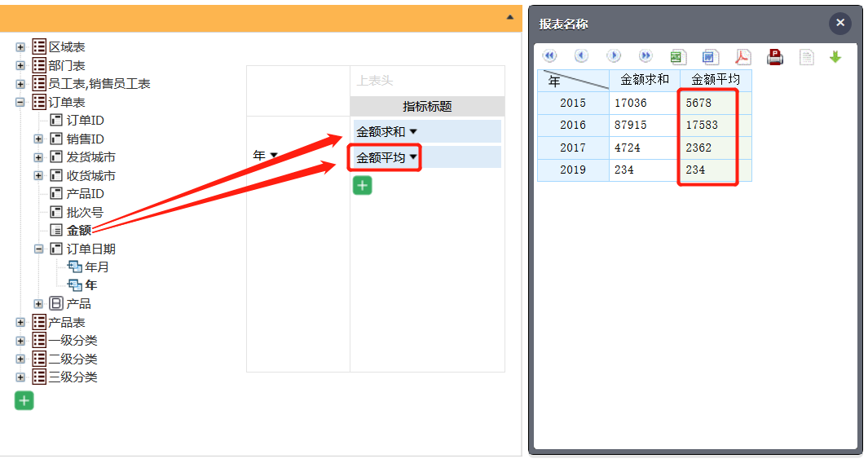Select the 产品表 table icon
The image size is (868, 463).
[x=39, y=322]
